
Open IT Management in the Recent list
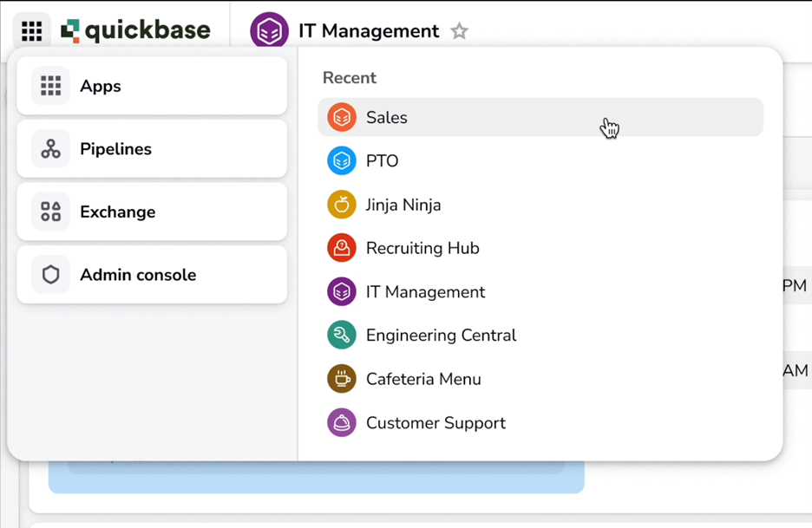point(540,292)
